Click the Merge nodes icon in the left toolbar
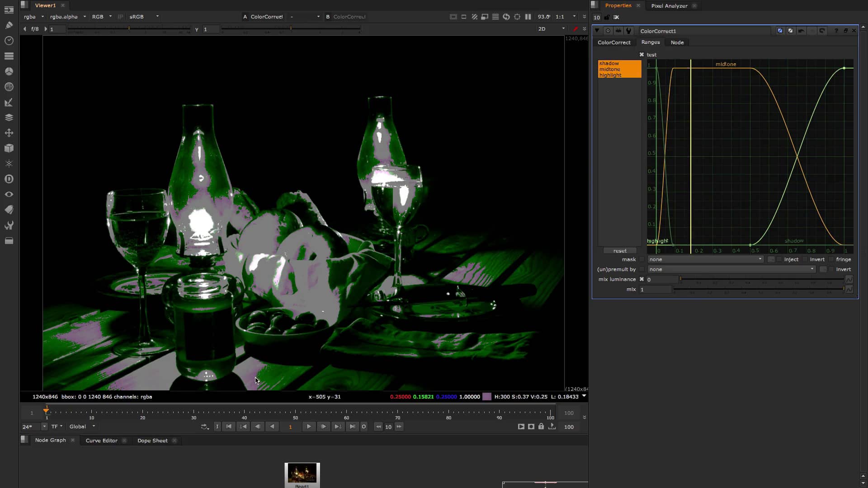The image size is (868, 488). click(x=9, y=117)
